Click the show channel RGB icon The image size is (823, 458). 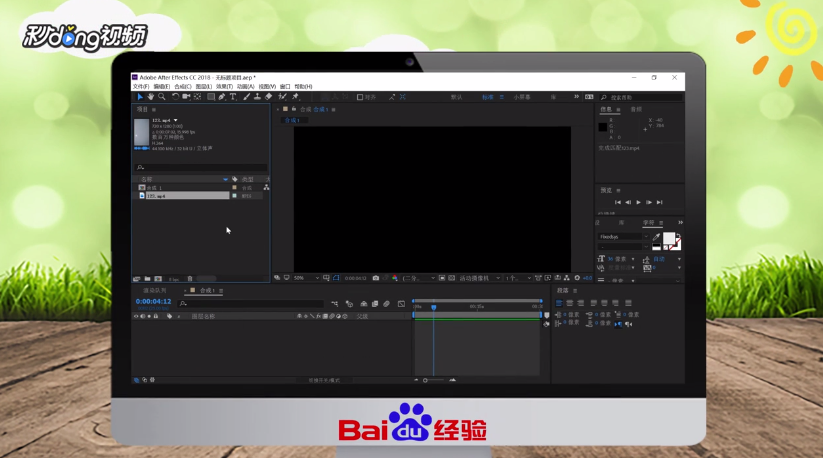pyautogui.click(x=395, y=278)
